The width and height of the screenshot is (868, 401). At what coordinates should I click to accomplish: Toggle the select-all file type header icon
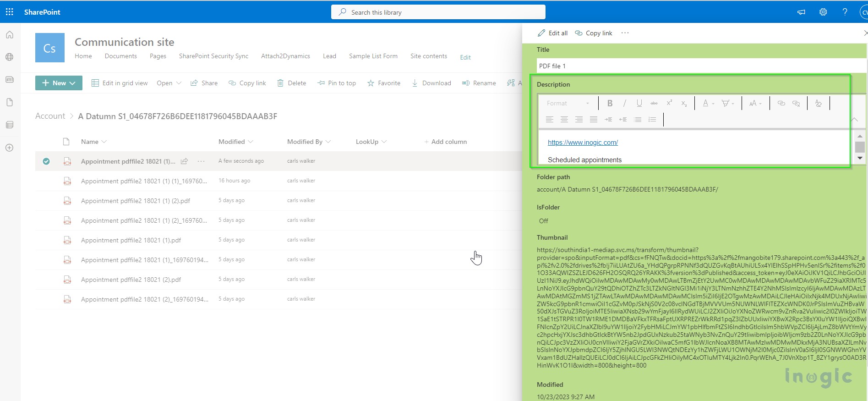66,142
